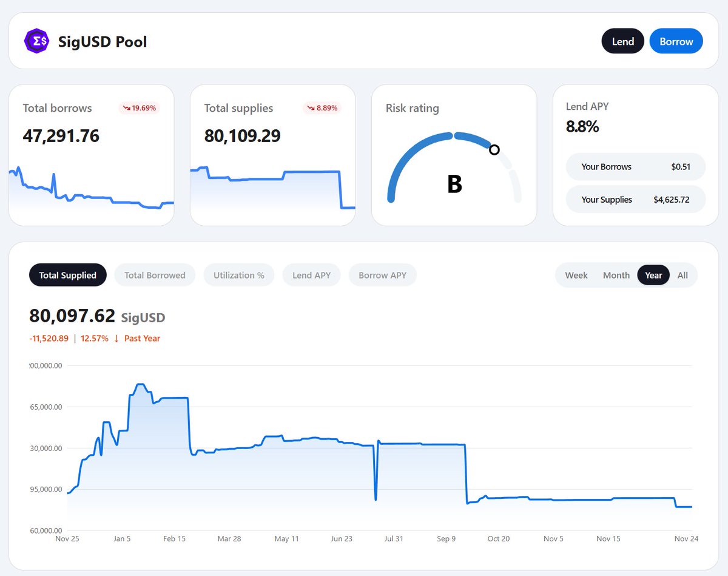Click the Nov 25 x-axis label

pos(67,538)
